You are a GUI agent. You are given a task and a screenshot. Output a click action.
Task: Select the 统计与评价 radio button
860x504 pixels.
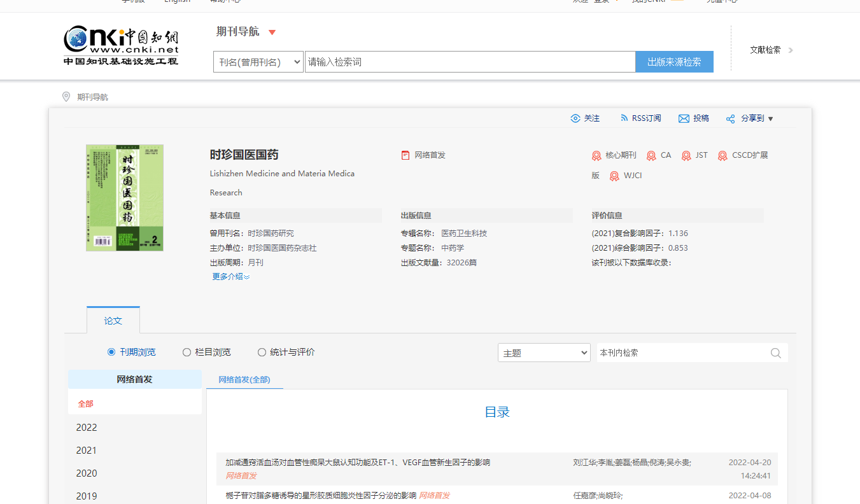(262, 352)
